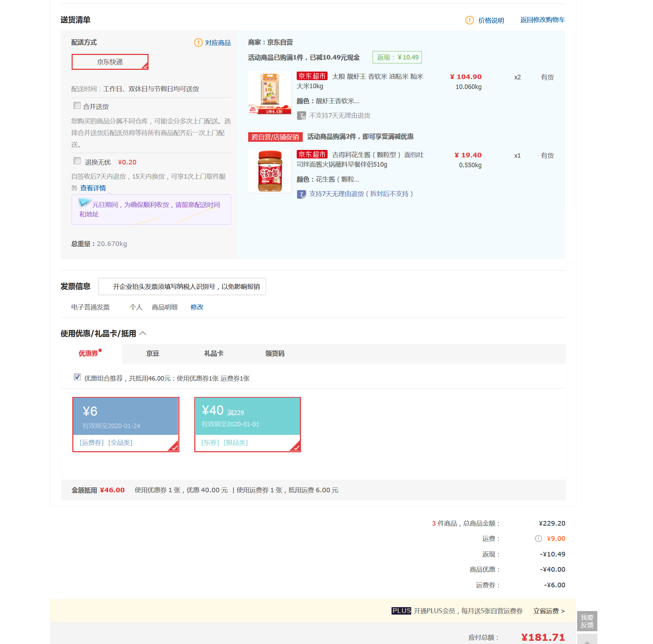653x644 pixels.
Task: Click the 京东超市 tag on peanut butter
Action: (x=312, y=155)
